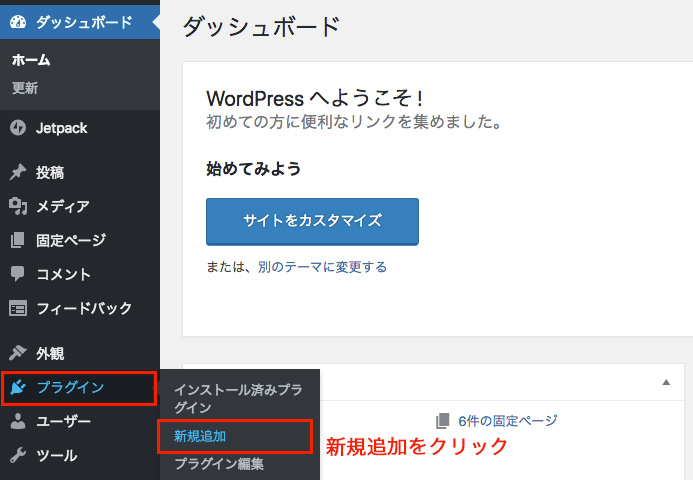Viewport: 693px width, 480px height.
Task: Click the user silhouette icon beside ユーザー
Action: click(18, 421)
